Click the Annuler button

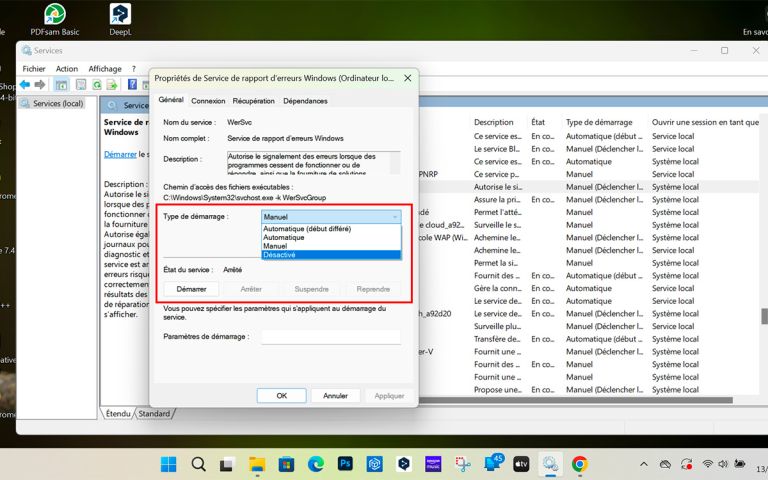point(335,395)
